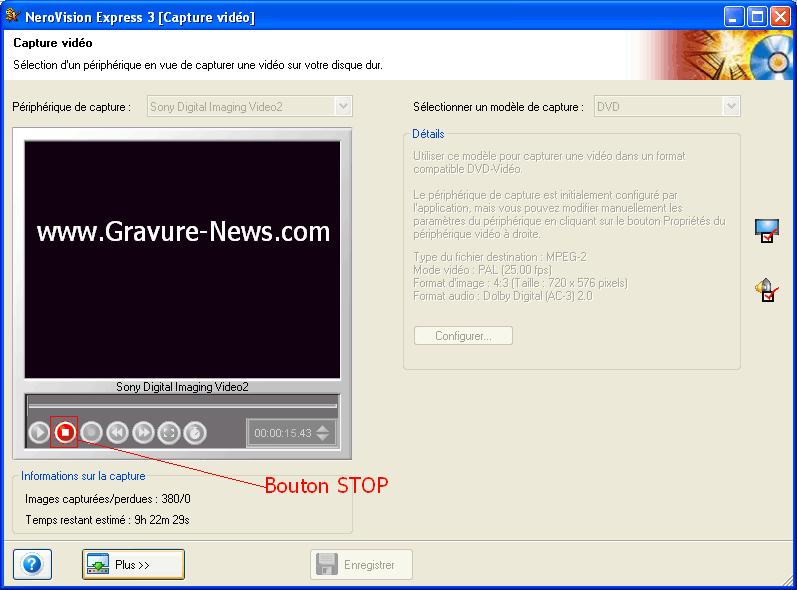Viewport: 797px width, 590px height.
Task: Click 'Type du fichier destination : MPEG-2' text
Action: 500,257
